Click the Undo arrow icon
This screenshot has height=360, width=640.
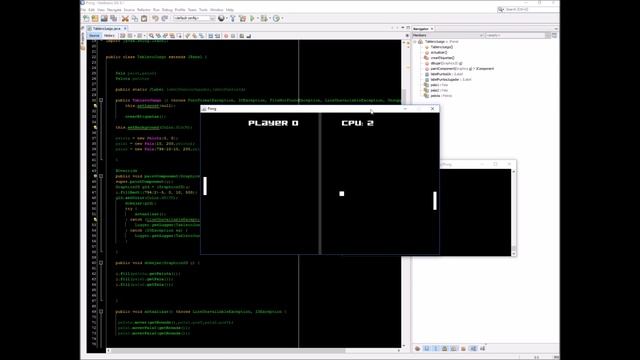156,18
